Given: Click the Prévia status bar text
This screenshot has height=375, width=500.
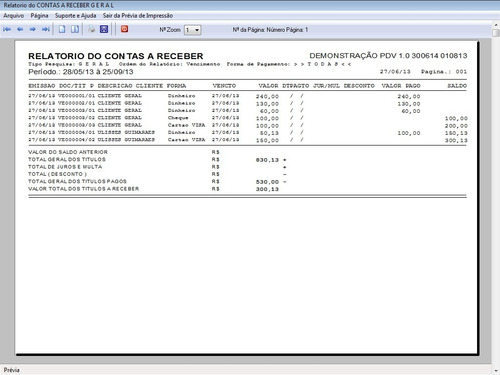Looking at the screenshot, I should coord(12,370).
